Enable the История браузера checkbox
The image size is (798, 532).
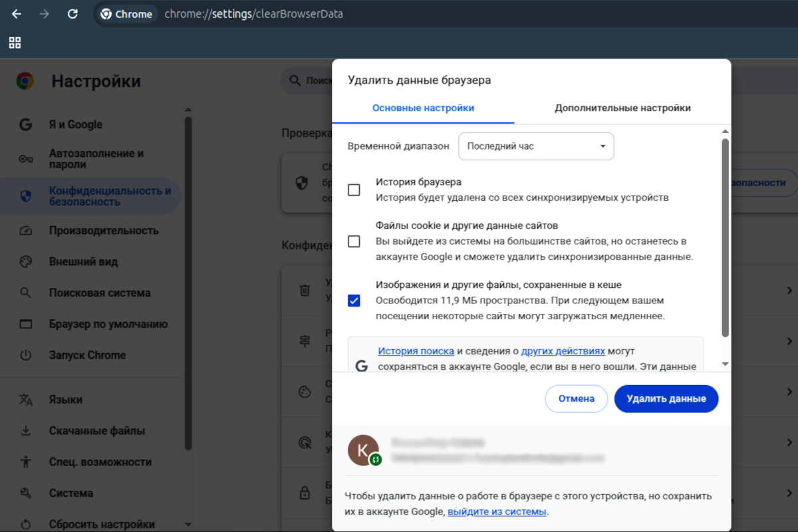(353, 188)
